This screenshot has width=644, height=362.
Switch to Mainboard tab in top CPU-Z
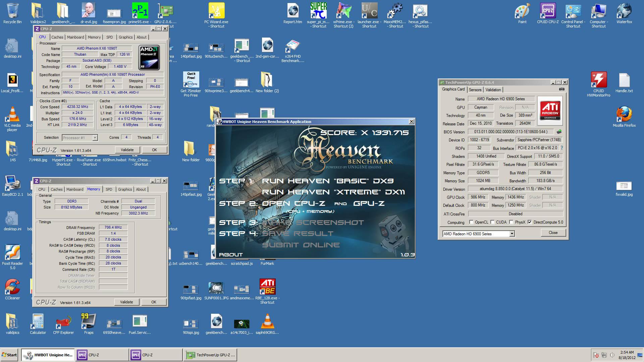tap(75, 37)
